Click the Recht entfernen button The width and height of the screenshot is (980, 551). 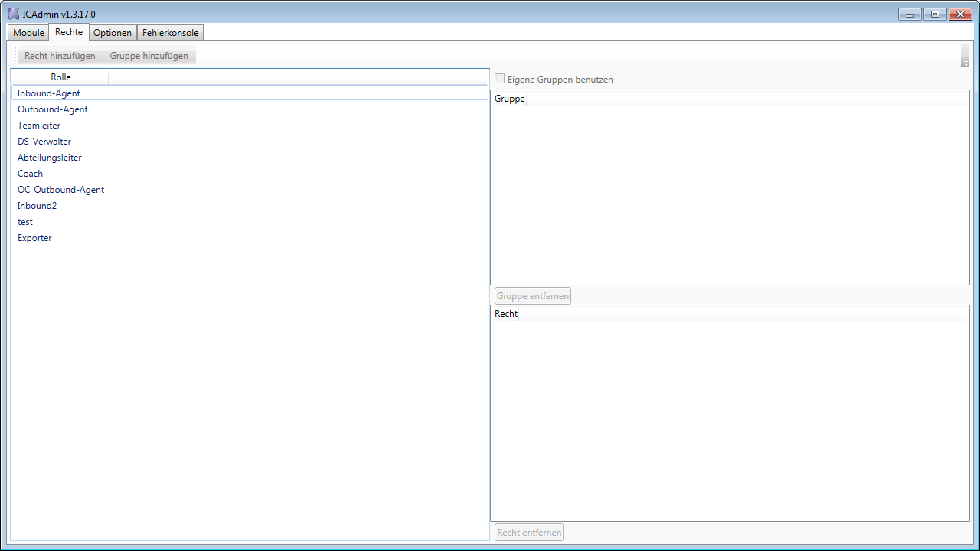[529, 533]
